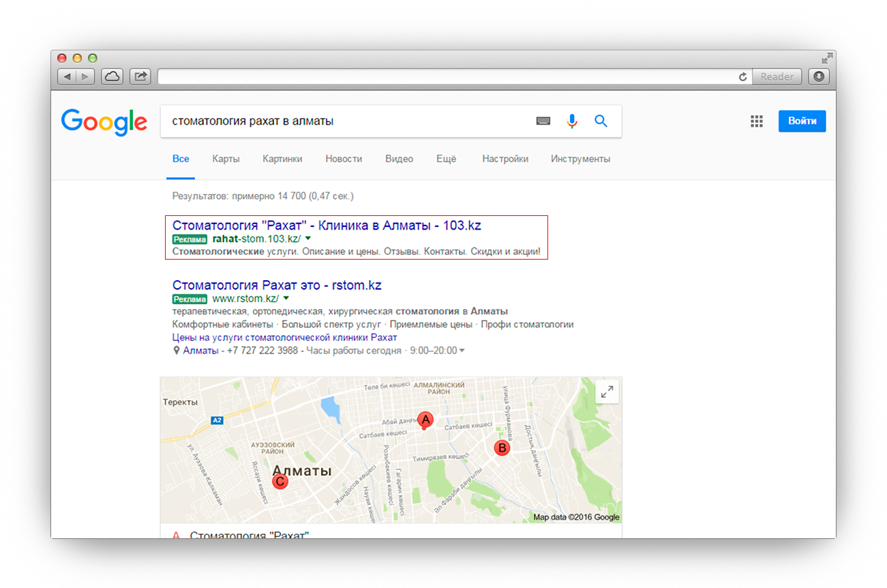The height and width of the screenshot is (588, 887).
Task: Click map marker C
Action: click(280, 482)
